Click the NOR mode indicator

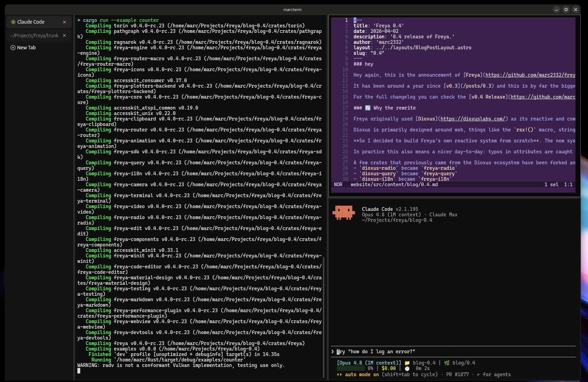click(x=338, y=184)
